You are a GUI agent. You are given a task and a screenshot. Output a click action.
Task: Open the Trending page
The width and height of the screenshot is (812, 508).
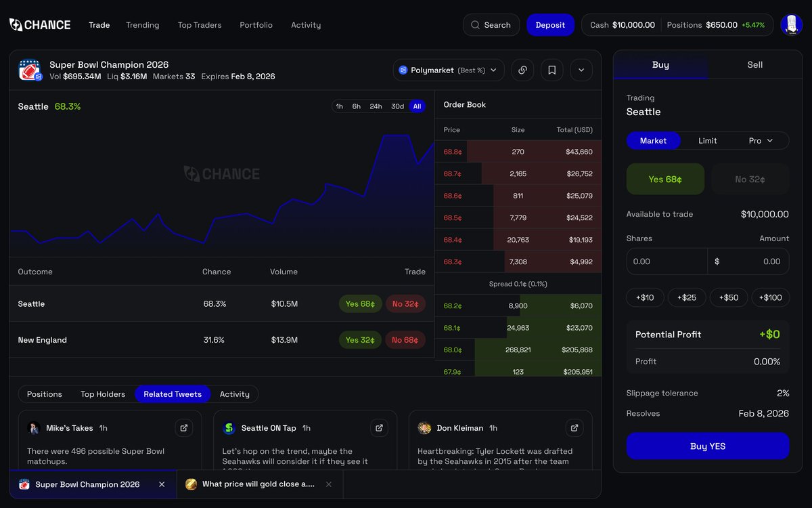142,24
